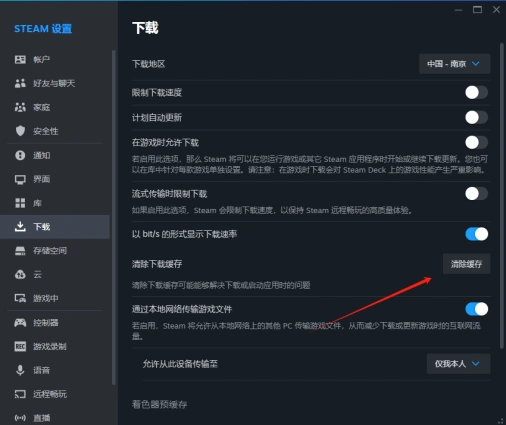Click the 下载 page heading
Screen dimensions: 506x425
145,28
